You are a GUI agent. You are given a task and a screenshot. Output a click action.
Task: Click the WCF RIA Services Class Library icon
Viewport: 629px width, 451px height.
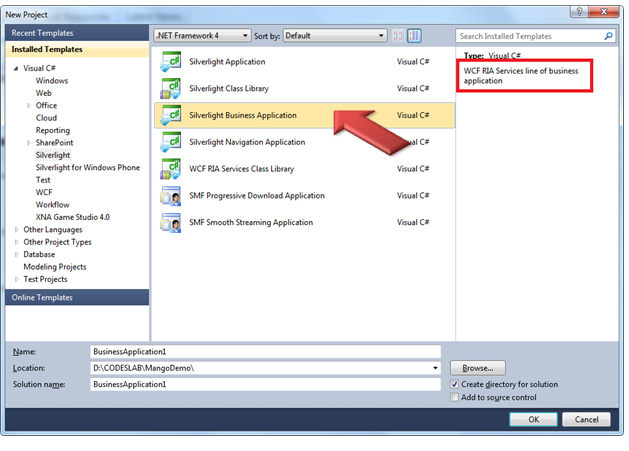click(170, 169)
